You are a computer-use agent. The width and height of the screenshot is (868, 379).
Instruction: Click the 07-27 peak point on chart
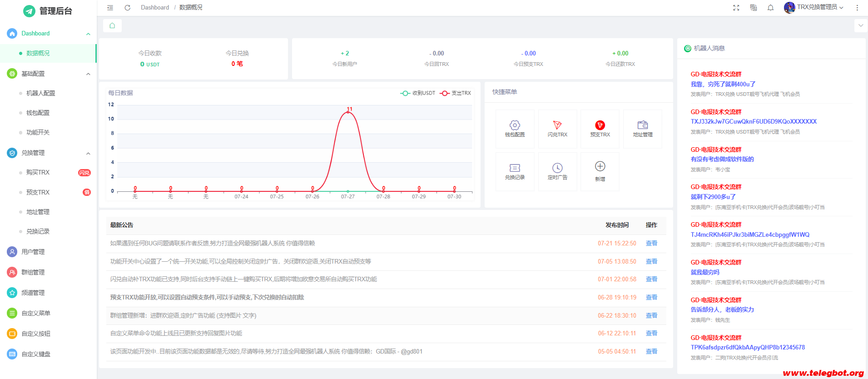pyautogui.click(x=348, y=112)
